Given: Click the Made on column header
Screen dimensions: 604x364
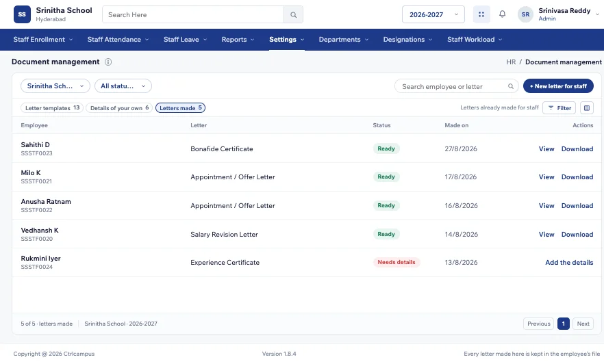Looking at the screenshot, I should pyautogui.click(x=457, y=125).
